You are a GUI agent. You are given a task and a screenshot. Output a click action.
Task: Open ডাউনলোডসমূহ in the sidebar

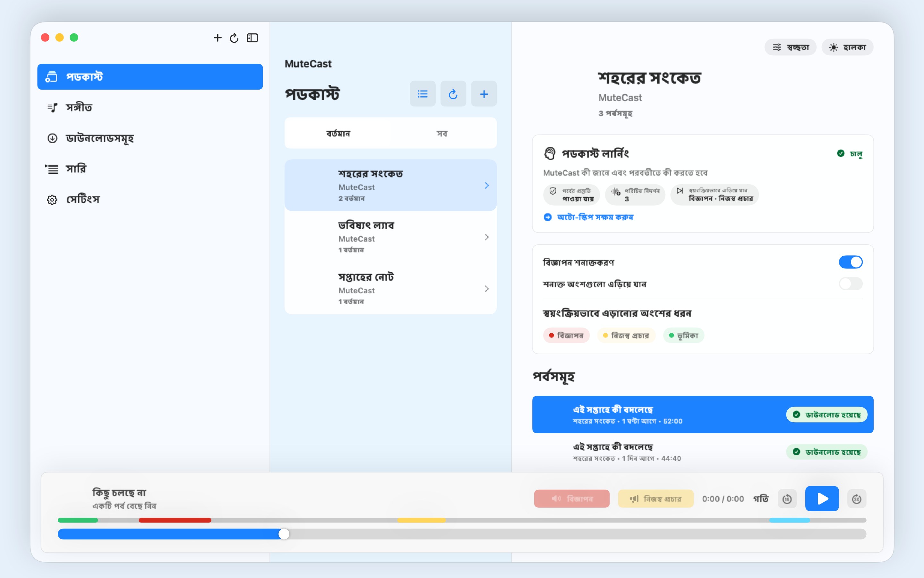pos(150,138)
